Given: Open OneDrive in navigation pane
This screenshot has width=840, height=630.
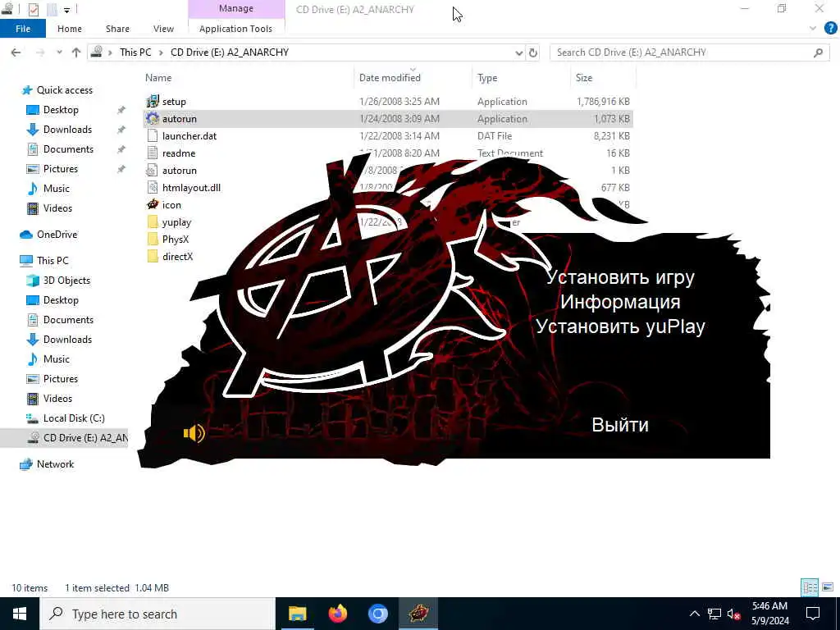Looking at the screenshot, I should (x=57, y=235).
